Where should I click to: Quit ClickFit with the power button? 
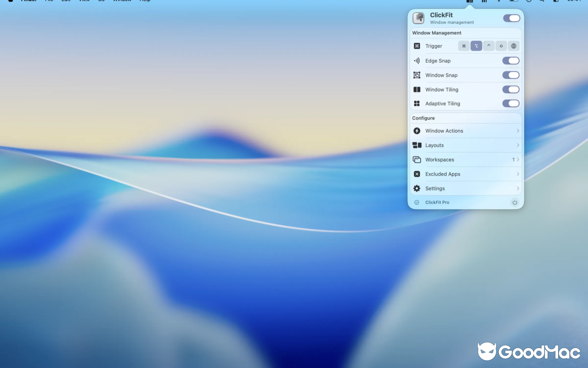(514, 202)
